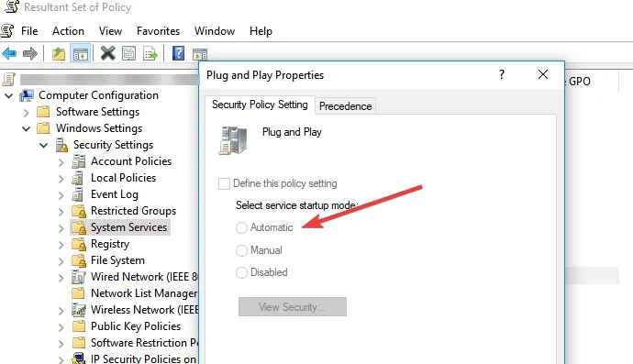Click the Event Log icon
Viewport: 633px width, 364px height.
(x=78, y=194)
